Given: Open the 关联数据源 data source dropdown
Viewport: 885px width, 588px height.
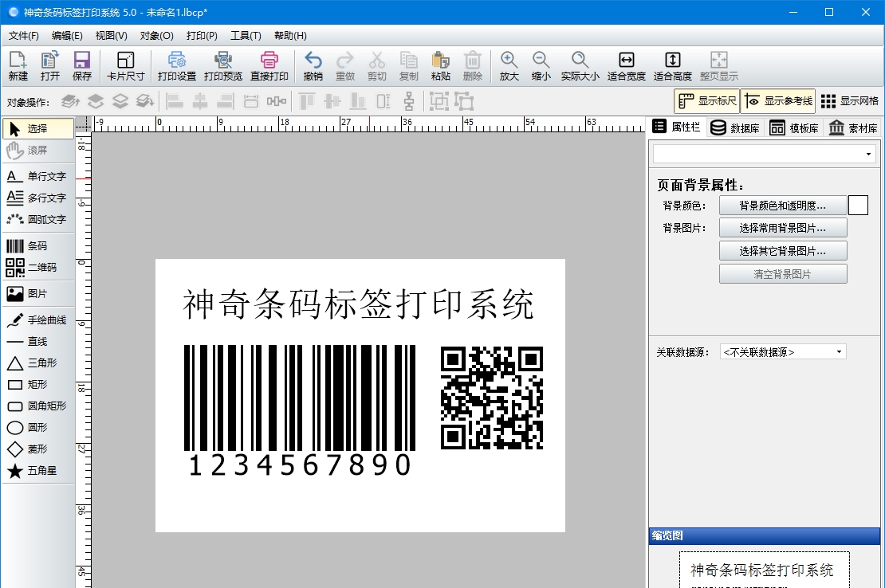Looking at the screenshot, I should (781, 351).
